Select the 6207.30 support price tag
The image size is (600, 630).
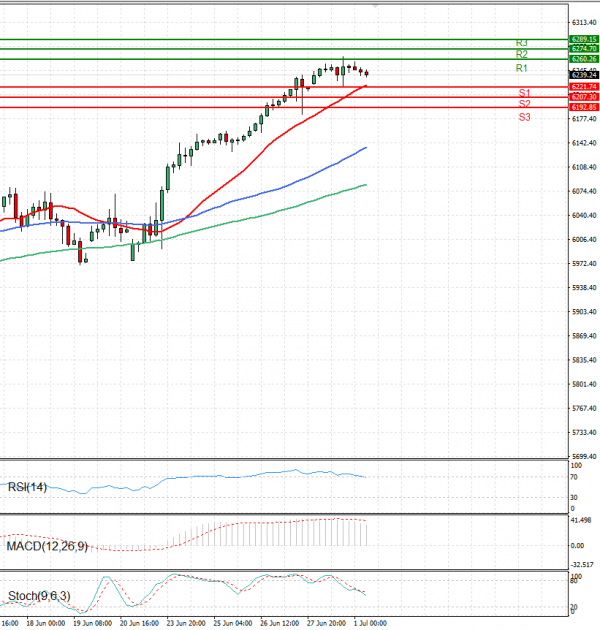click(584, 97)
